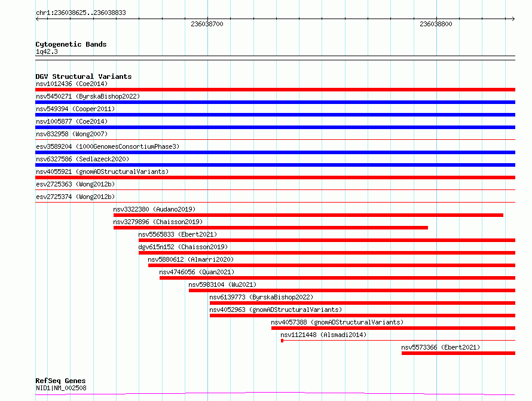Click the right arrow of the ruler
Image resolution: width=532 pixels, height=401 pixels.
[513, 19]
